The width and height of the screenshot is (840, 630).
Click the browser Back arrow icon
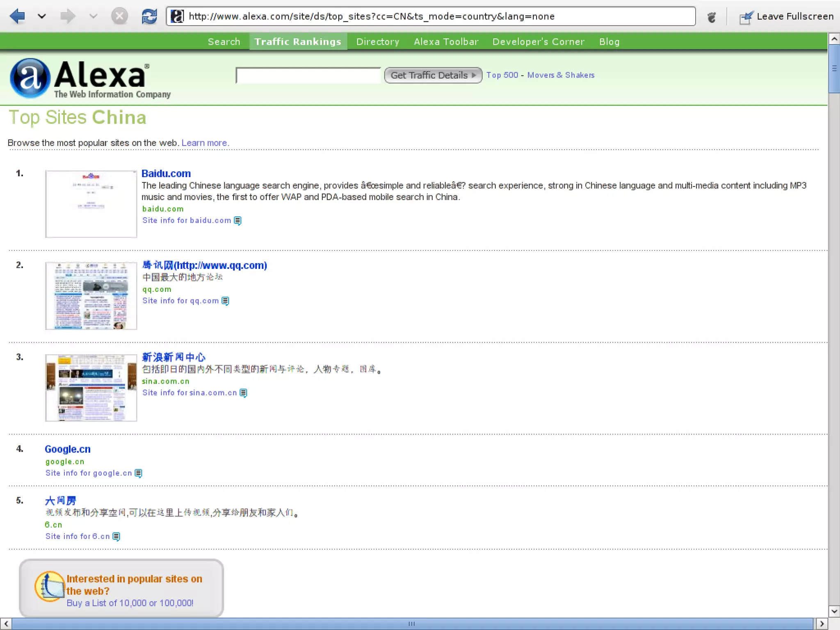[17, 16]
